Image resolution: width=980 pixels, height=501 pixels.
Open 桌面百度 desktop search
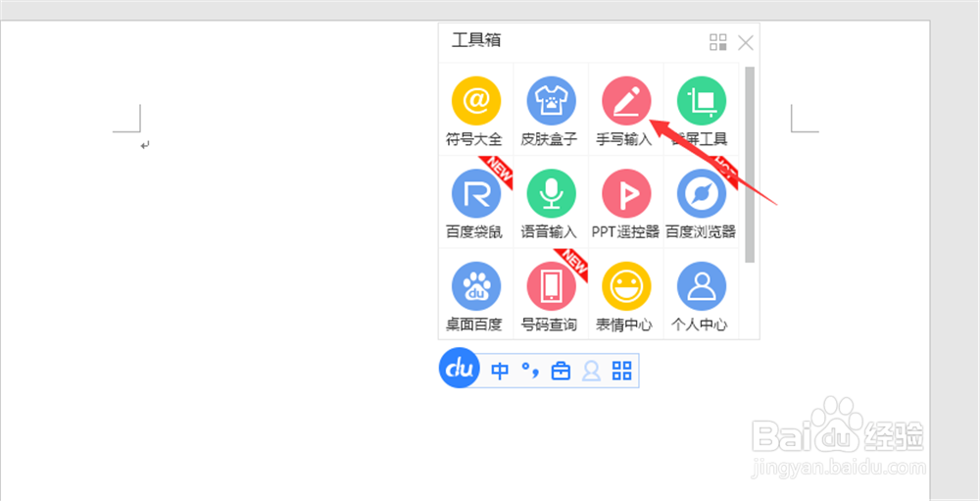(476, 286)
